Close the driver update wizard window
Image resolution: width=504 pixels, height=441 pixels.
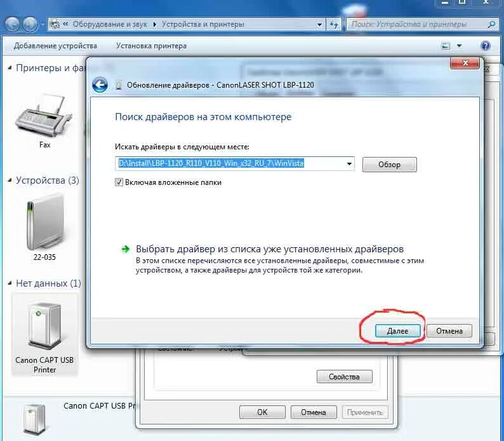465,63
